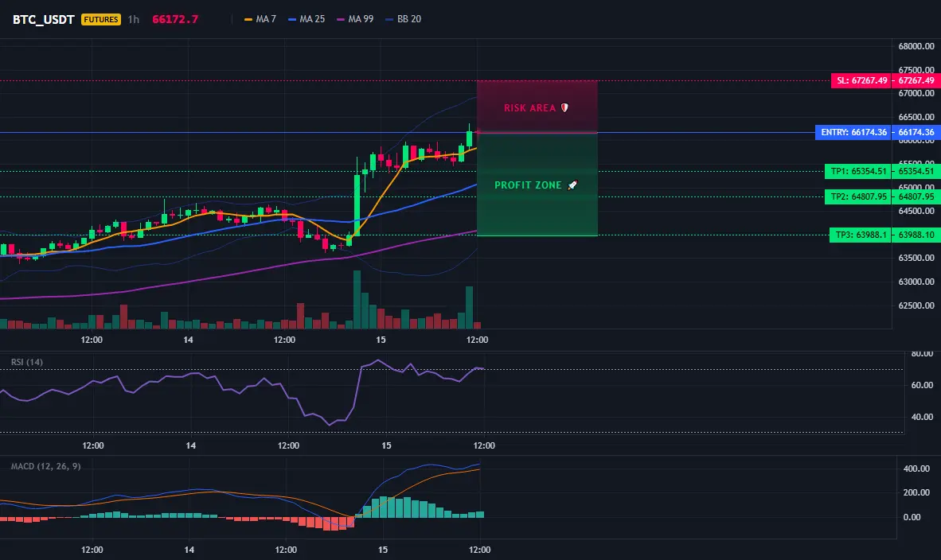This screenshot has height=560, width=941.
Task: Click the rocket icon beside PROFIT ZONE
Action: (x=572, y=185)
